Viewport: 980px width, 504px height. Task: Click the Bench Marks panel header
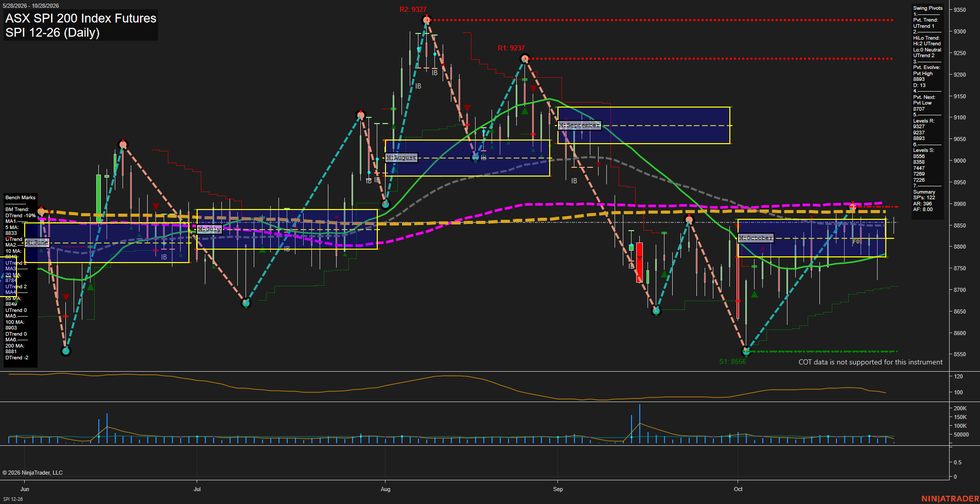tap(21, 198)
